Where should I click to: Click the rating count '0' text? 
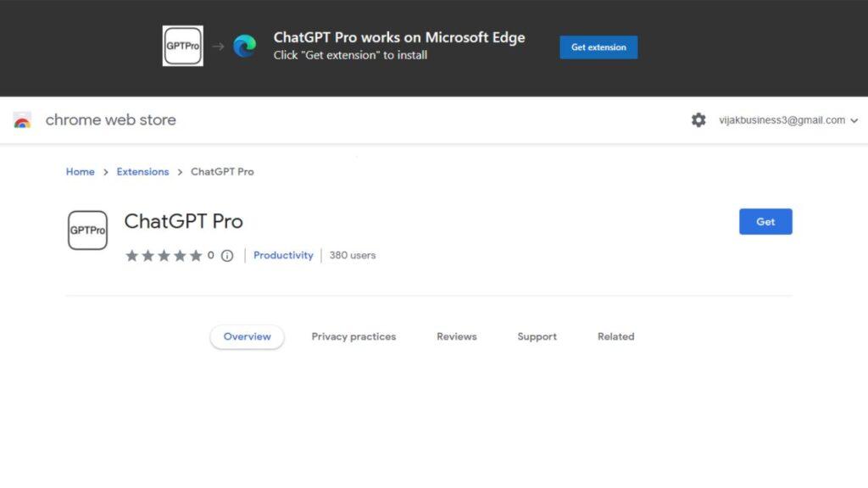(x=210, y=255)
